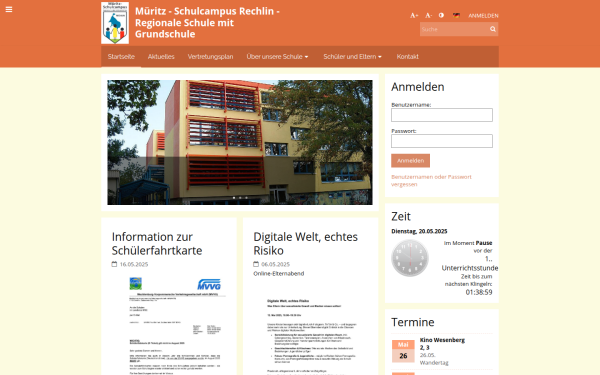Click the Online-Elternabend subtitle text
The width and height of the screenshot is (600, 375).
coord(279,273)
